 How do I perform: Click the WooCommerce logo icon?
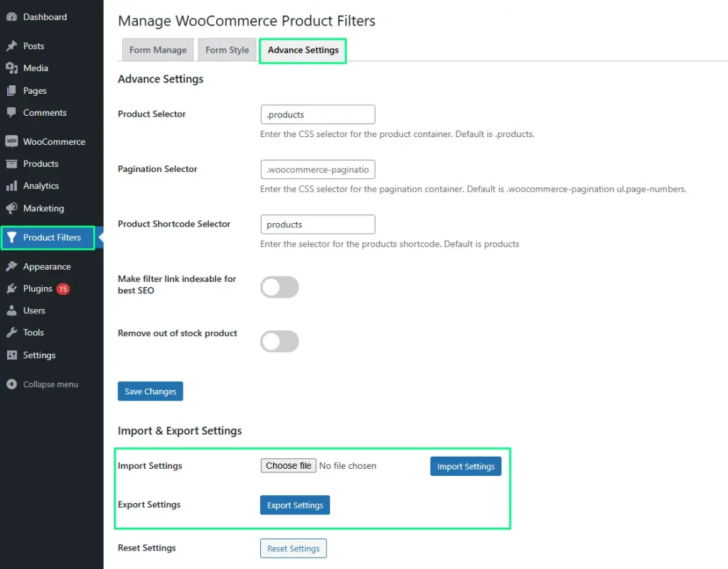pyautogui.click(x=11, y=141)
